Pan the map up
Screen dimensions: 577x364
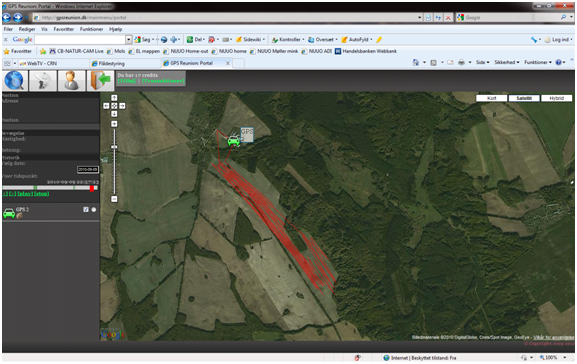[x=114, y=98]
